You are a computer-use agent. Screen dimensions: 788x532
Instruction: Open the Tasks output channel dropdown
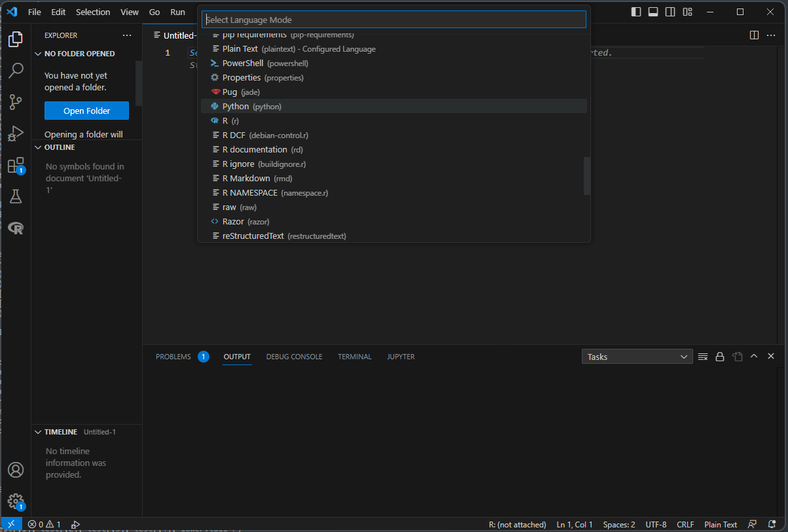click(x=636, y=356)
